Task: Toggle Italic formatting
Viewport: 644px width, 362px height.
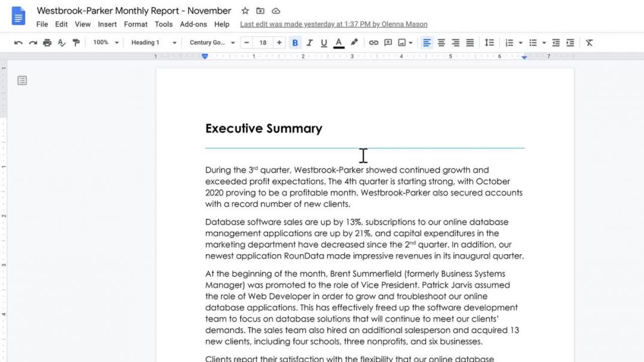Action: [x=309, y=43]
